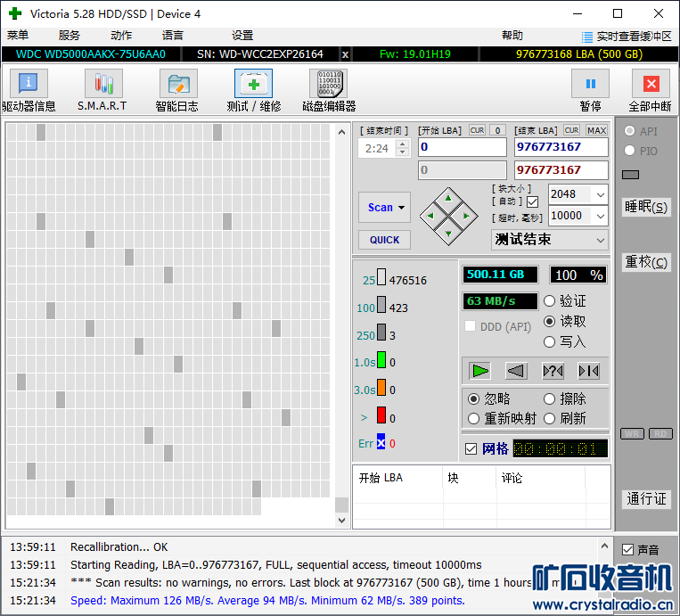The height and width of the screenshot is (616, 680).
Task: Click the orange 3.0s block color swatch
Action: coord(381,388)
